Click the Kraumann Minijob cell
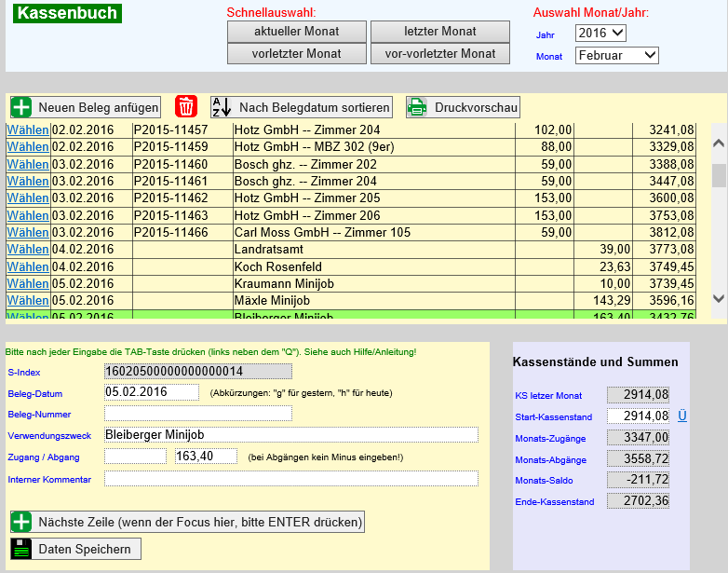This screenshot has height=573, width=728. pyautogui.click(x=373, y=283)
